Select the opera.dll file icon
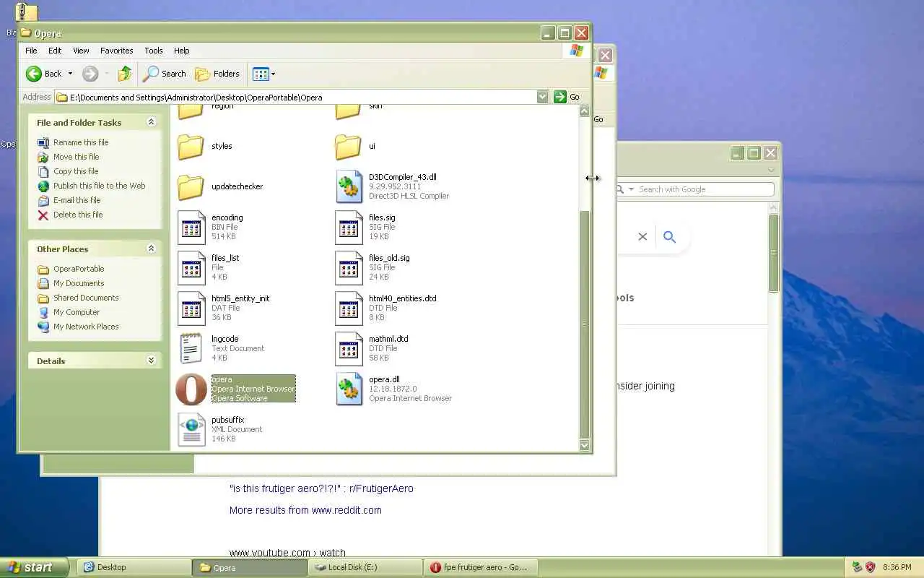Viewport: 924px width, 578px height. point(349,389)
